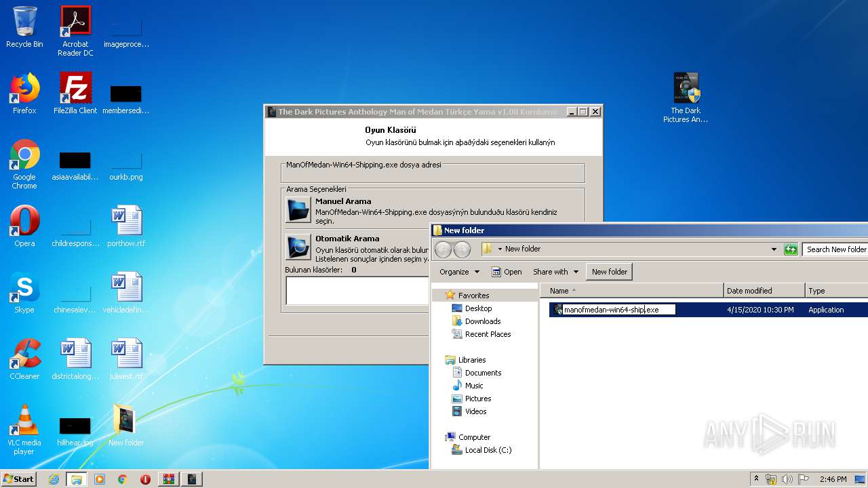This screenshot has height=488, width=868.
Task: Open Internet Explorer from the taskbar
Action: [x=54, y=479]
